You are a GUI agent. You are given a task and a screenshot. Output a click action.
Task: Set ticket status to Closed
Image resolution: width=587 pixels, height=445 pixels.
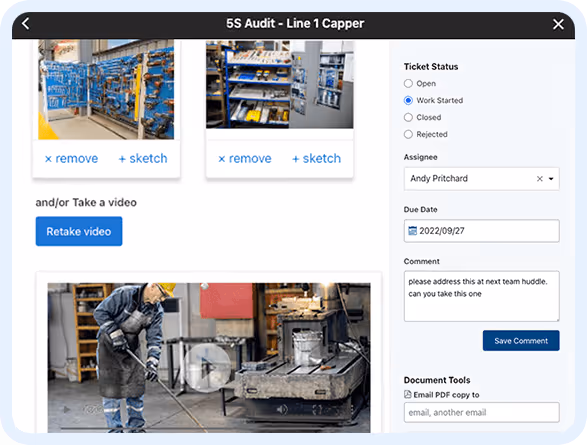(408, 117)
